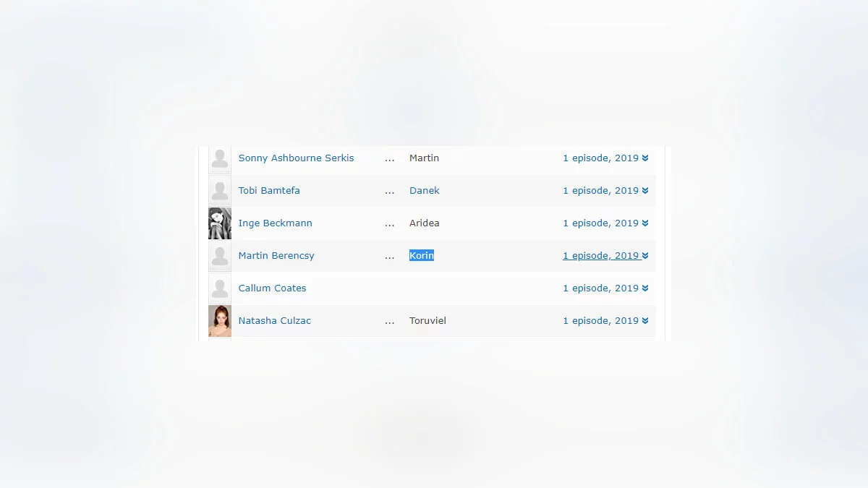Expand episodes for Tobi Bamtefa
This screenshot has width=868, height=488.
tap(605, 191)
